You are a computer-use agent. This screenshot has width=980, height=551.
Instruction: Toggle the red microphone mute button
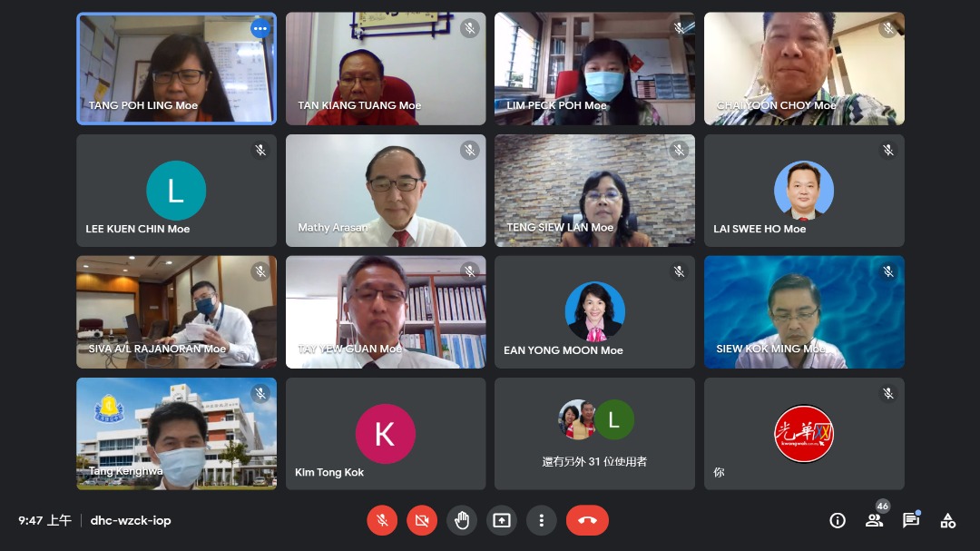coord(382,520)
